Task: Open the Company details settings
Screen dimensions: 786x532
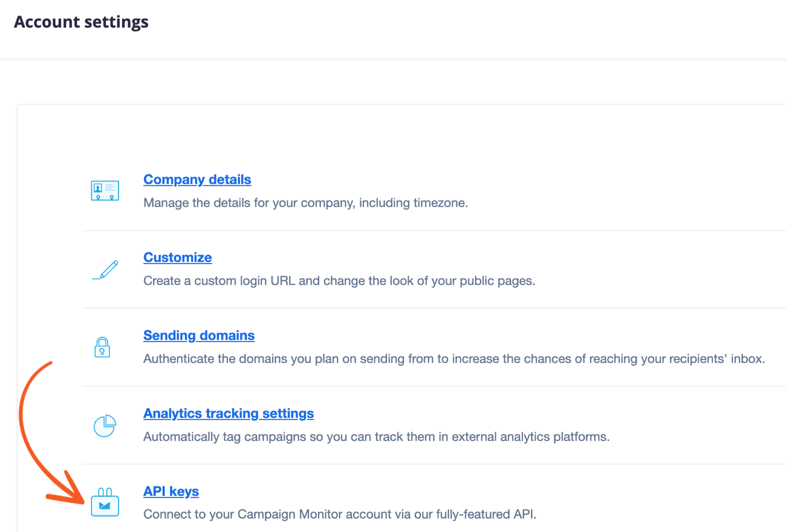Action: 197,180
